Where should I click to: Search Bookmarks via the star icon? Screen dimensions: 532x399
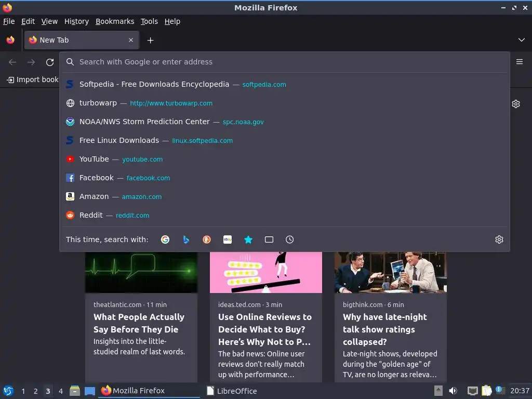click(248, 240)
